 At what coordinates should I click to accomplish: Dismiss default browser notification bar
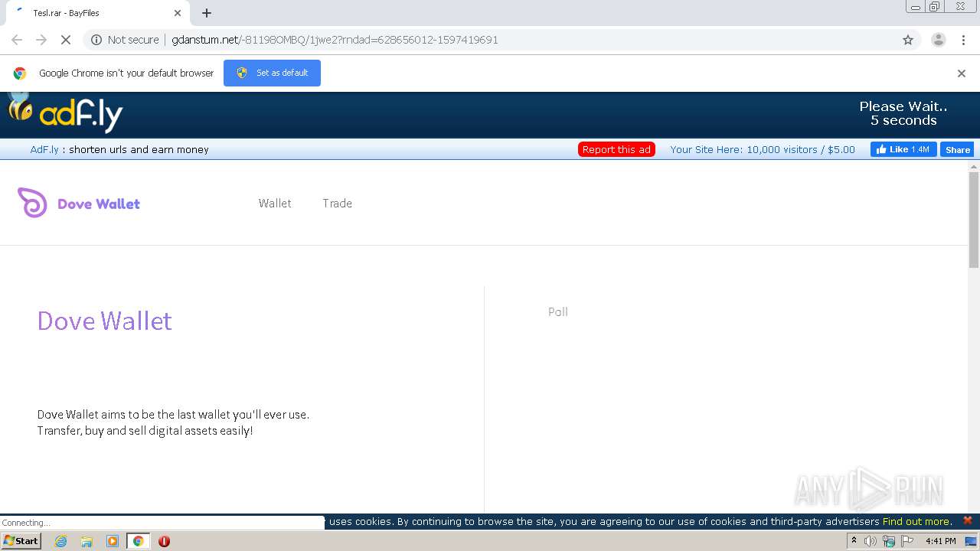[962, 73]
